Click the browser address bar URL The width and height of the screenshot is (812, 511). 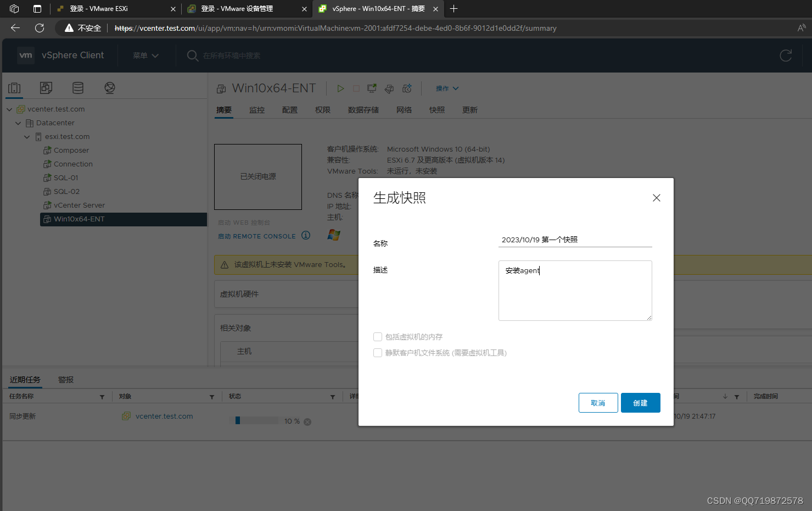335,28
